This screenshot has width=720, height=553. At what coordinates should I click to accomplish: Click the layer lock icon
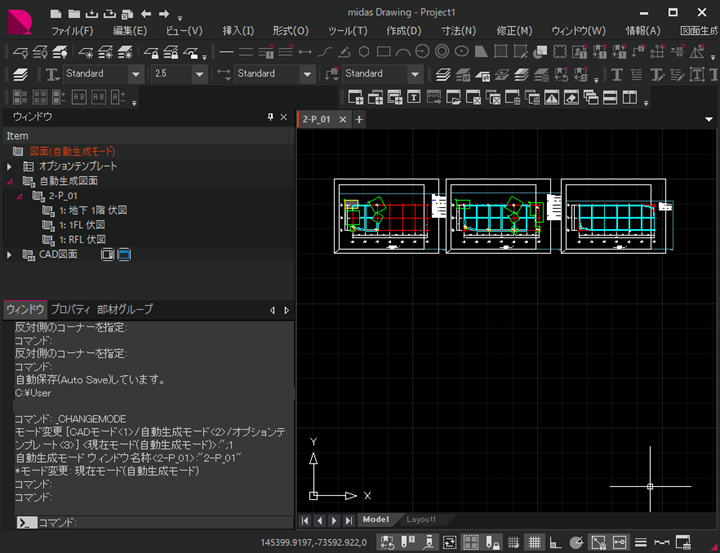click(151, 52)
